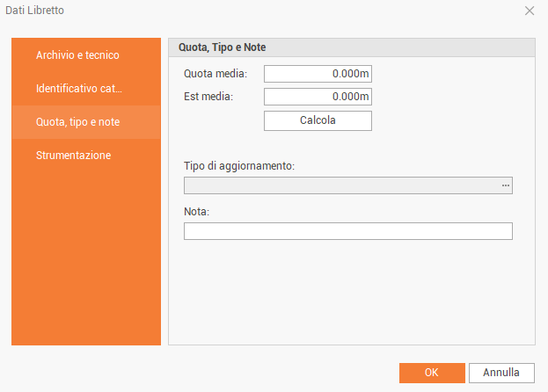548x392 pixels.
Task: Click the Quota, Tipo e Note panel header
Action: [x=351, y=48]
